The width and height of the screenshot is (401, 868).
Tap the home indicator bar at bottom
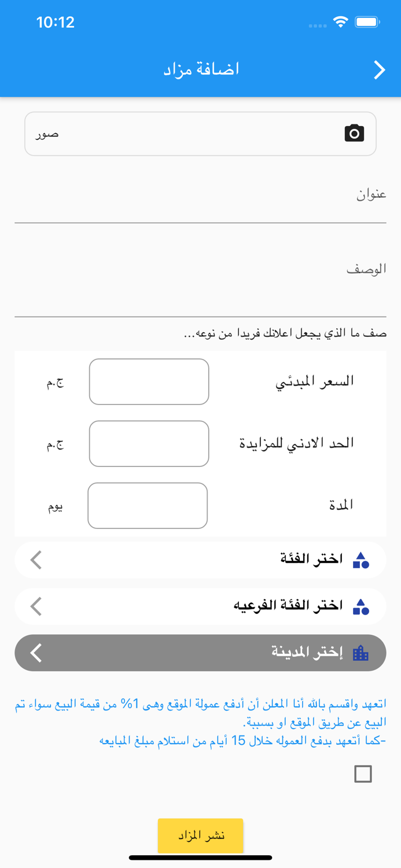200,855
